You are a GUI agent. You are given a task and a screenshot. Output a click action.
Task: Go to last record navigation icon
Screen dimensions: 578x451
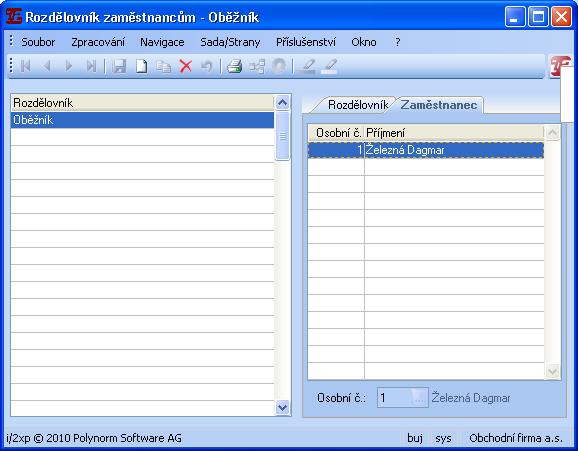pos(91,66)
